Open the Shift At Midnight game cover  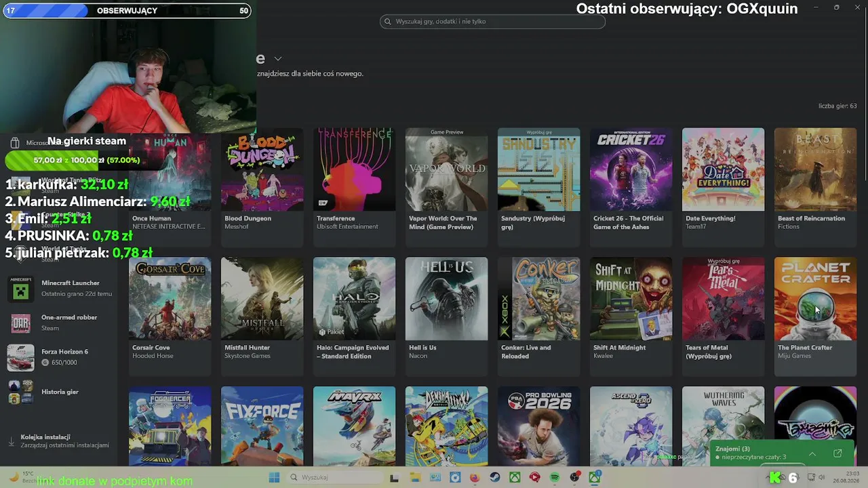[631, 298]
